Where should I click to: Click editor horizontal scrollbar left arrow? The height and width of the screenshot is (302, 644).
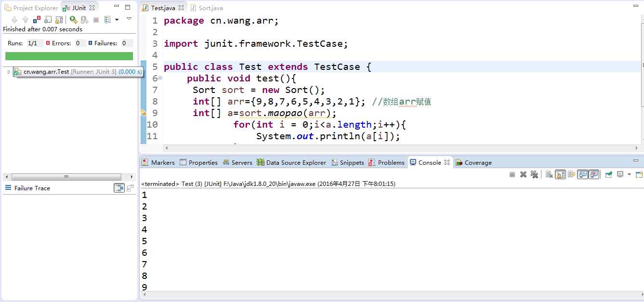coord(167,147)
